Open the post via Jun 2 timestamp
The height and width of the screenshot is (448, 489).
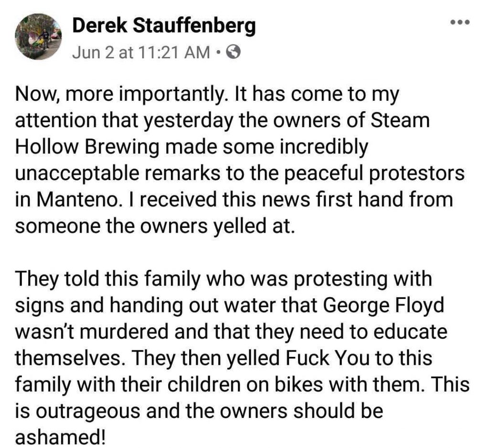tap(141, 52)
